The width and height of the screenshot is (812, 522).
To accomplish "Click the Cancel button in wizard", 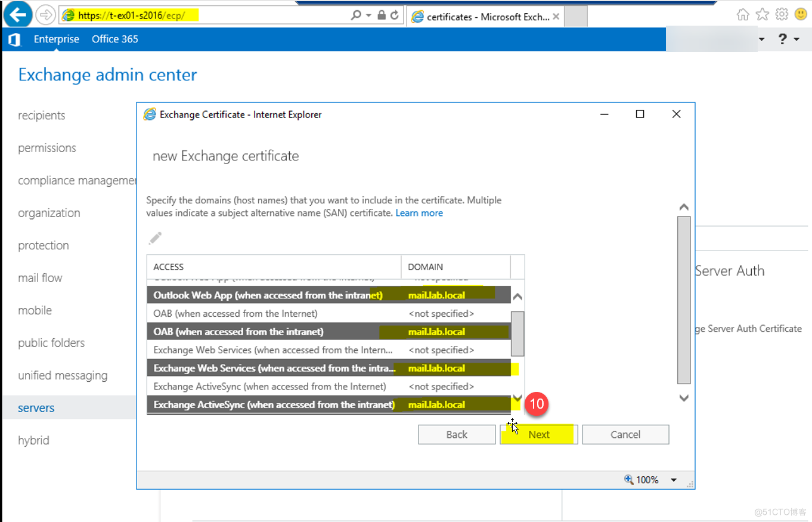I will point(625,434).
